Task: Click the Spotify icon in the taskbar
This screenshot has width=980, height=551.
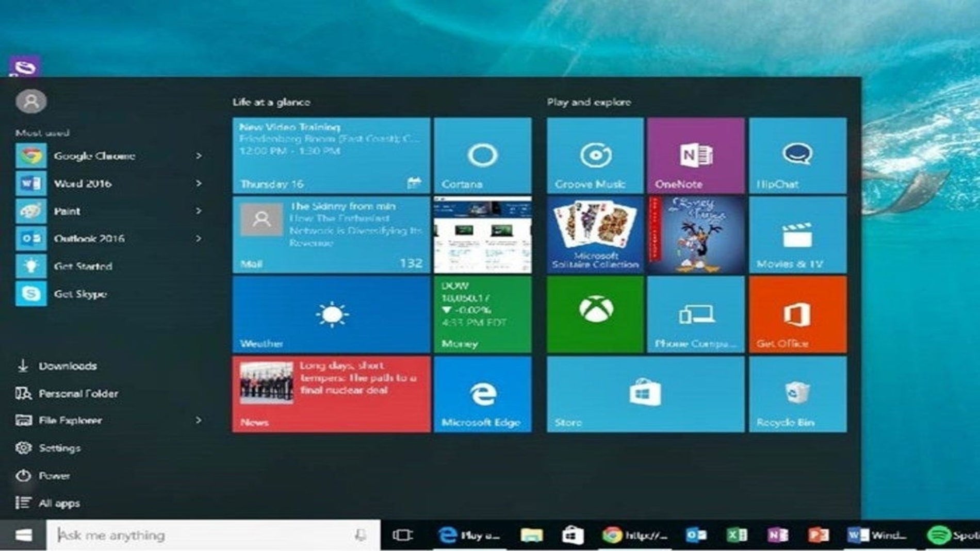Action: click(x=939, y=535)
